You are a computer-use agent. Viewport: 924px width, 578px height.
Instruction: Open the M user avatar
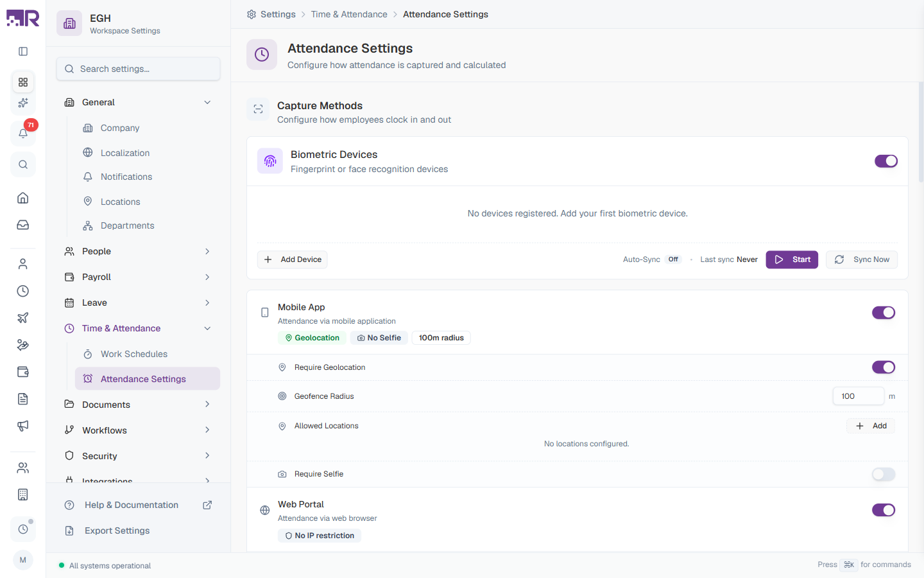pyautogui.click(x=23, y=560)
